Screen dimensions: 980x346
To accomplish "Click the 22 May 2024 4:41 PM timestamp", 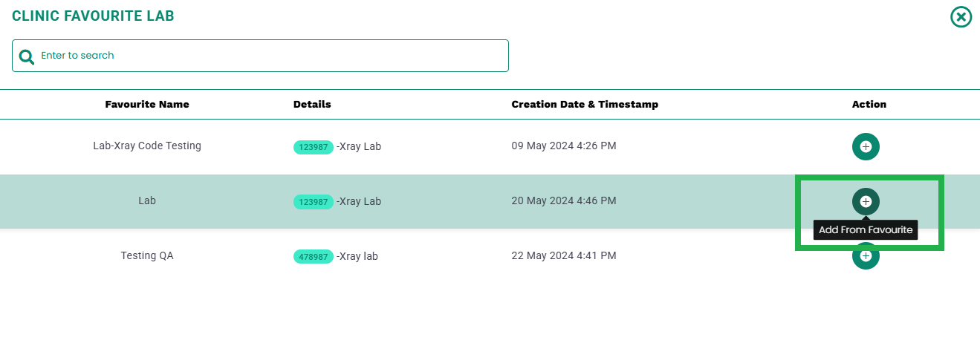I will 564,255.
